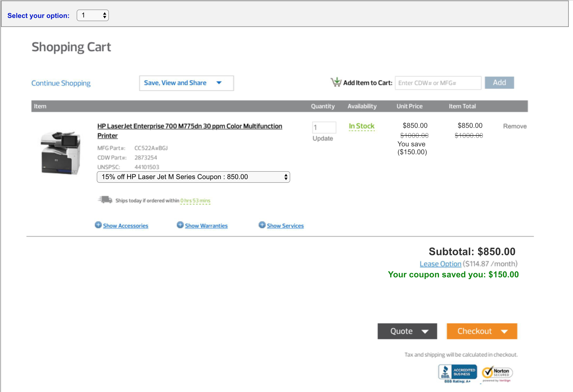This screenshot has width=573, height=392.
Task: Expand the Save, View and Share dropdown
Action: pos(186,83)
